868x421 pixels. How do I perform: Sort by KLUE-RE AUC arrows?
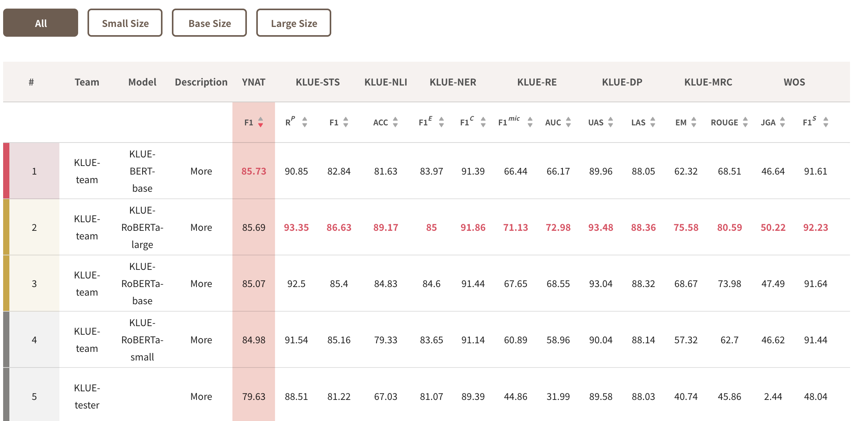[x=568, y=122]
